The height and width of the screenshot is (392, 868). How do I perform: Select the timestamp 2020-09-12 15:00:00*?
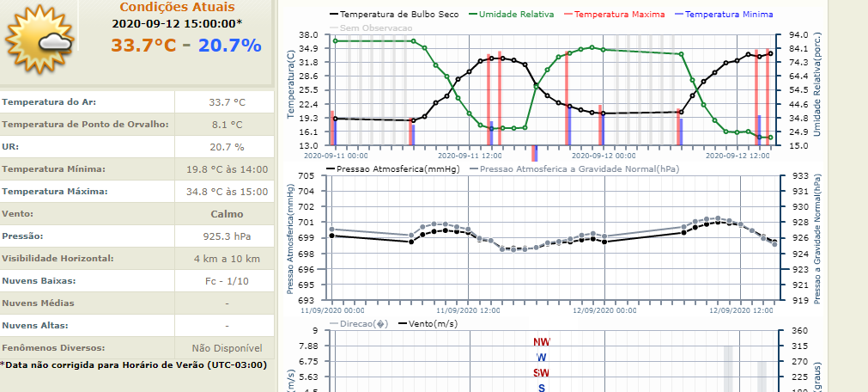(177, 24)
